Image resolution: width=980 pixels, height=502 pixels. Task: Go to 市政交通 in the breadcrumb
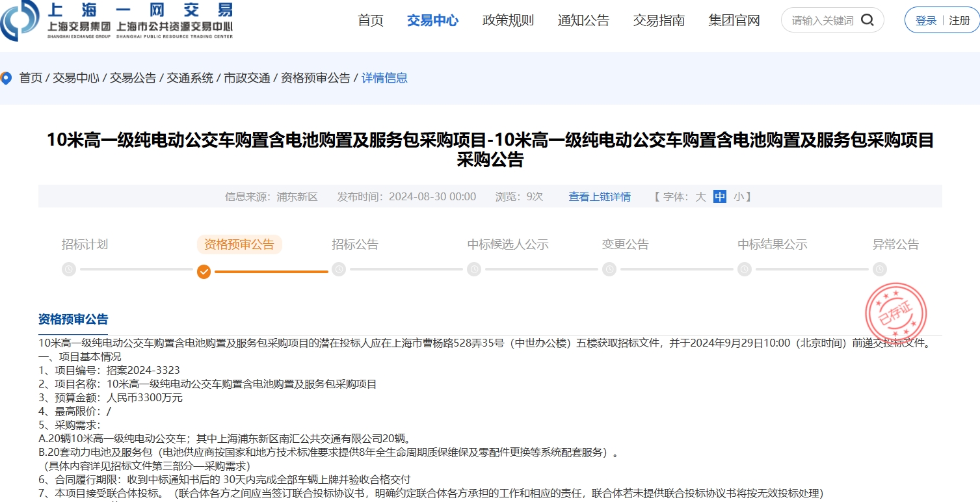tap(247, 78)
